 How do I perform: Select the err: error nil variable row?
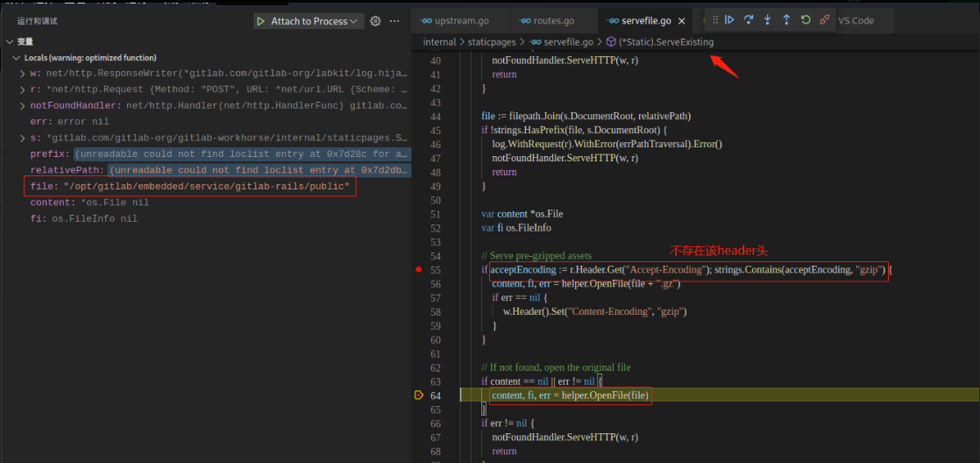[x=206, y=122]
